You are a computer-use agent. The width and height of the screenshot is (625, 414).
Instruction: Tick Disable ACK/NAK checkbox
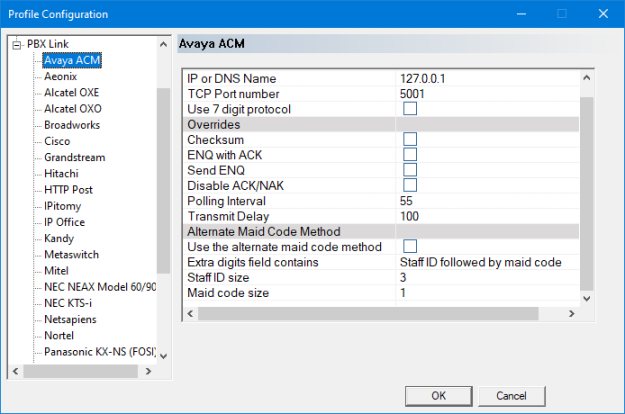tap(410, 185)
